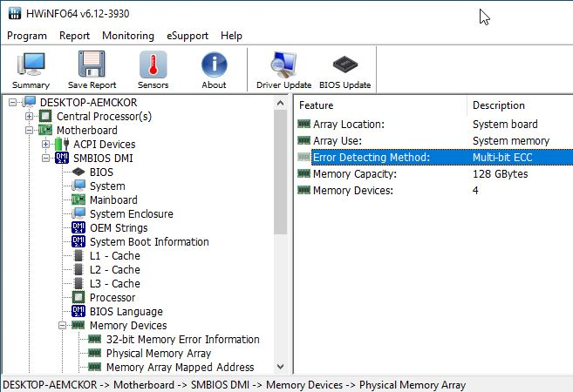Click the L2 - Cache chip icon
The image size is (573, 392).
pyautogui.click(x=78, y=269)
